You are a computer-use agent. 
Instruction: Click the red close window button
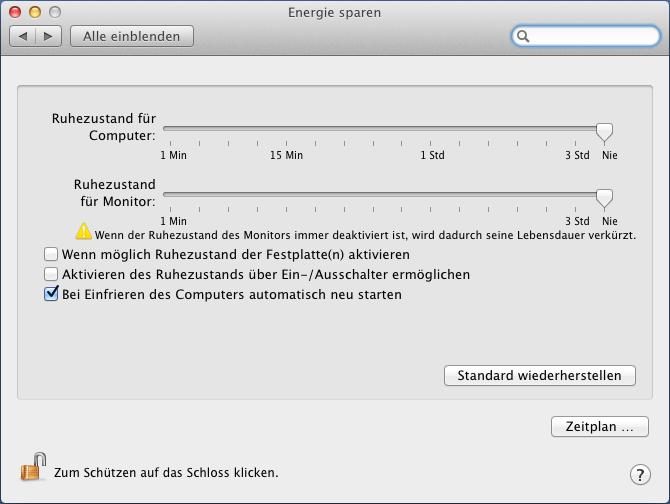point(15,12)
